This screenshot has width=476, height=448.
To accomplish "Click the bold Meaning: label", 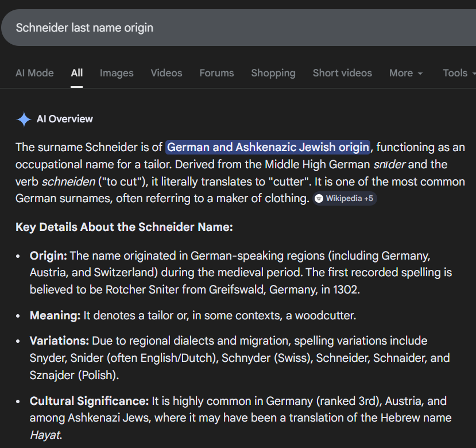I will tap(55, 315).
